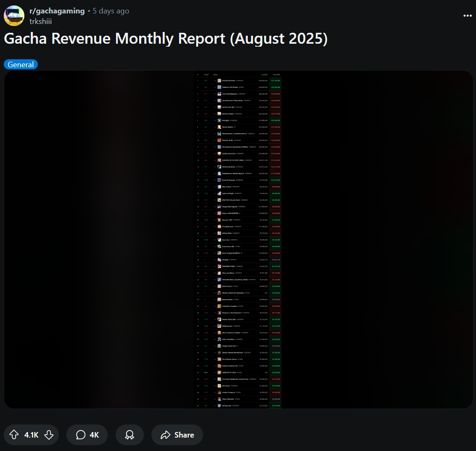Filter by the General flair tag
The width and height of the screenshot is (476, 451).
click(21, 64)
